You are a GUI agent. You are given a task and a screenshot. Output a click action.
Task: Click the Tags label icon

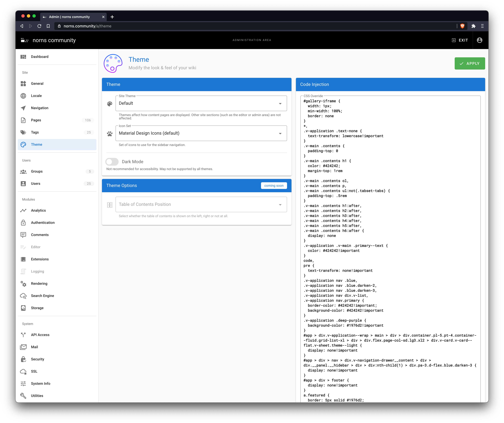point(23,132)
